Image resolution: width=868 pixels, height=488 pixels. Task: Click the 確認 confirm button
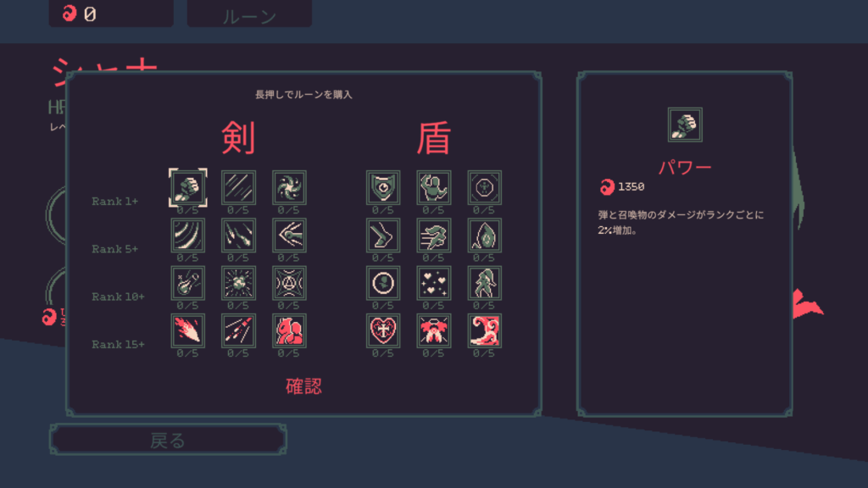pyautogui.click(x=303, y=386)
